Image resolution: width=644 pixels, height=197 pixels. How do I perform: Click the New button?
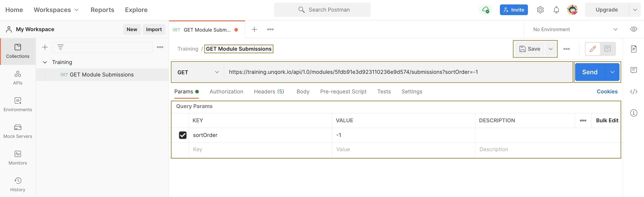[132, 29]
